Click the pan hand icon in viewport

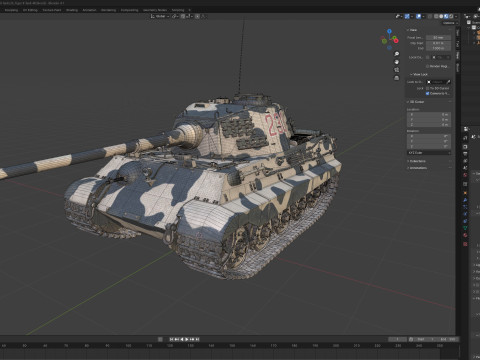[x=397, y=62]
